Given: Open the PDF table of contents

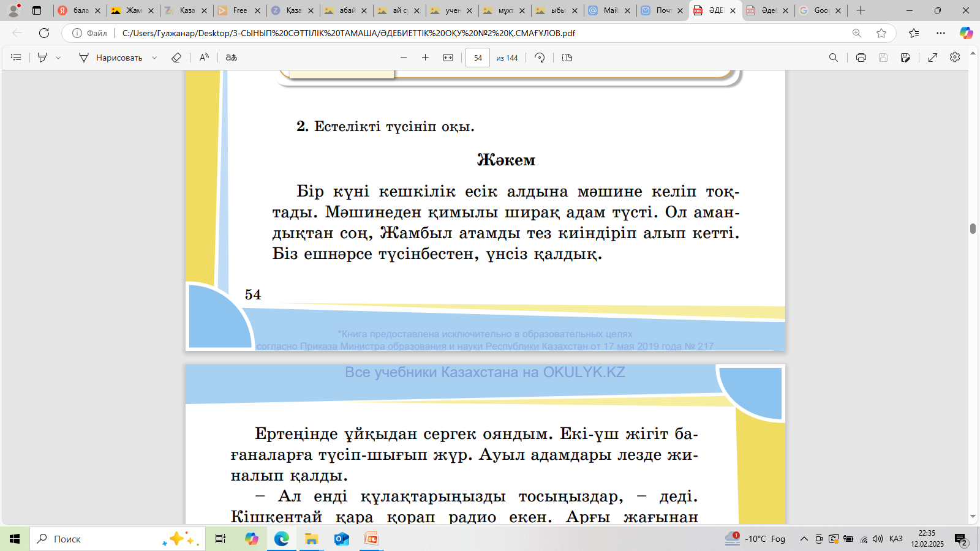Looking at the screenshot, I should pyautogui.click(x=17, y=58).
